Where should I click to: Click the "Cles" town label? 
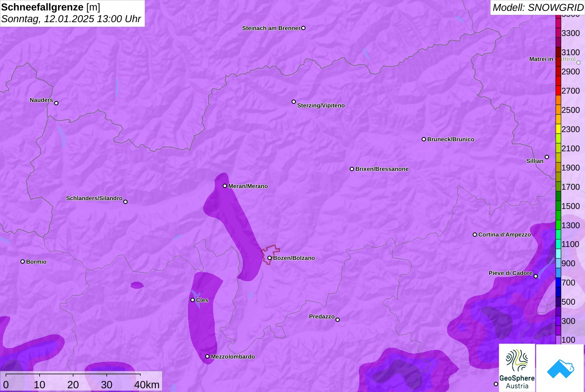click(x=202, y=300)
